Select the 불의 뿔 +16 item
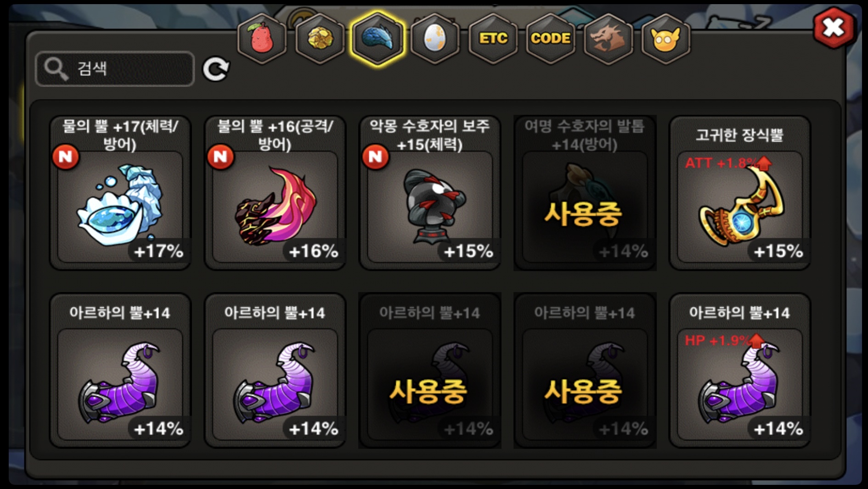 coord(275,192)
